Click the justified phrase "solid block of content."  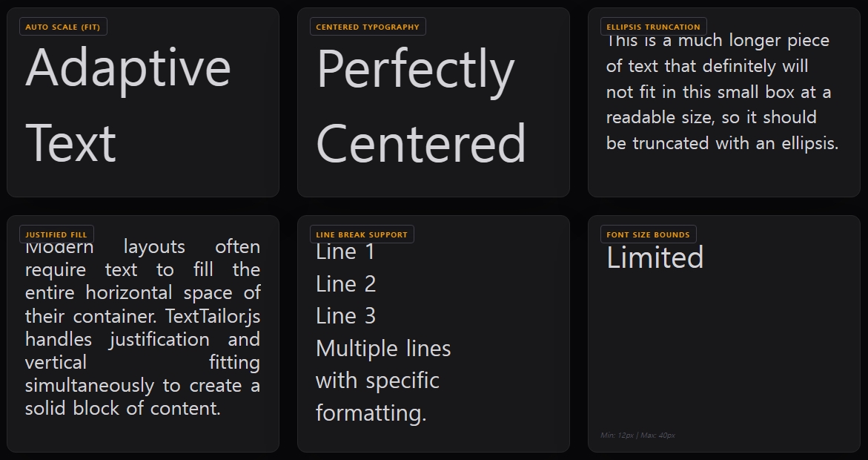[x=123, y=408]
